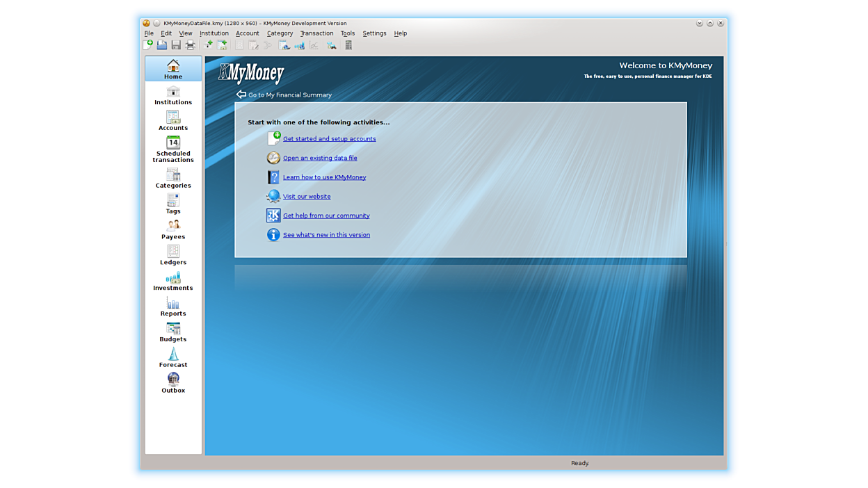Click the Budgets sidebar icon
Image resolution: width=868 pixels, height=488 pixels.
173,332
